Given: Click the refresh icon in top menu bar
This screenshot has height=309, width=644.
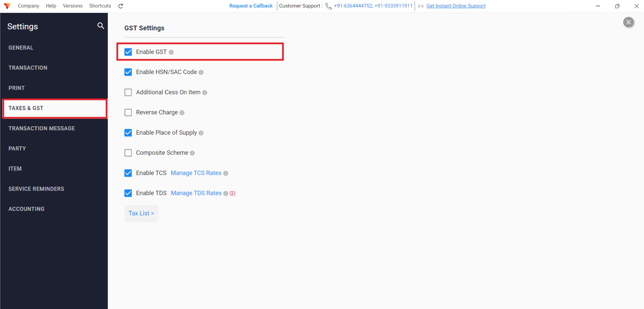Looking at the screenshot, I should tap(121, 6).
